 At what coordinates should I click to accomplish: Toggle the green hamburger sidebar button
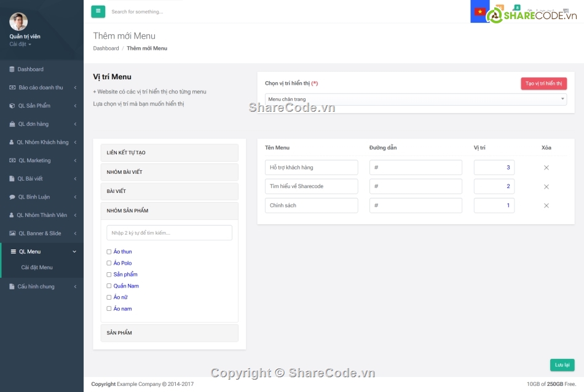[x=98, y=12]
